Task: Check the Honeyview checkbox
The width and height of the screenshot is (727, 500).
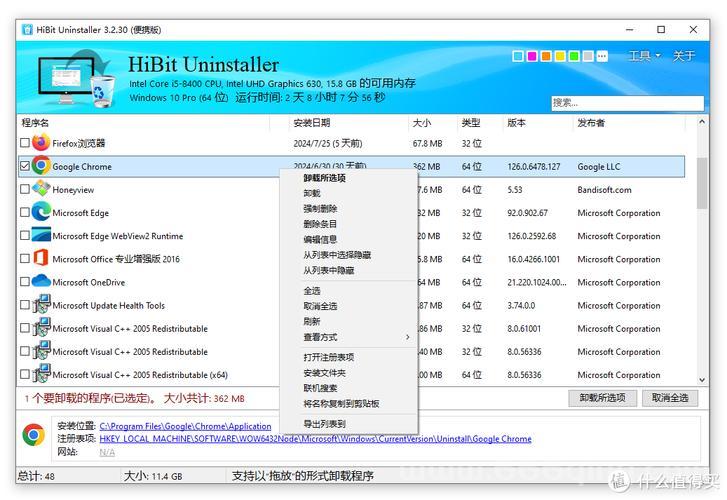Action: (25, 189)
